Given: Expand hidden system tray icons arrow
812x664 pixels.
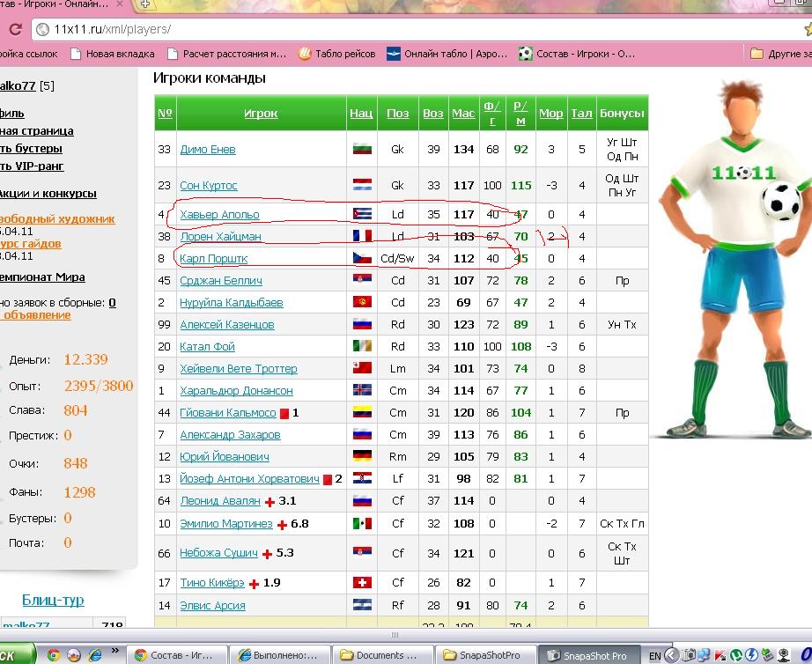Looking at the screenshot, I should [673, 655].
